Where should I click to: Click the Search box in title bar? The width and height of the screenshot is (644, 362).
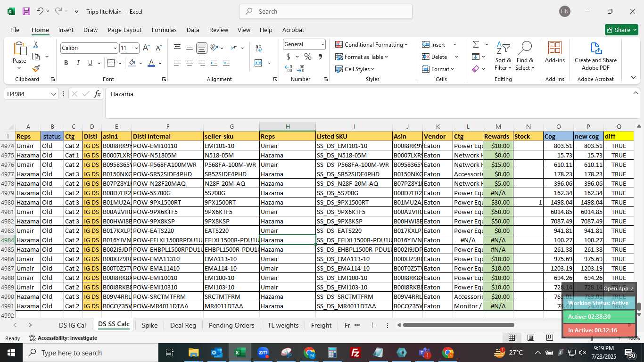tap(326, 11)
